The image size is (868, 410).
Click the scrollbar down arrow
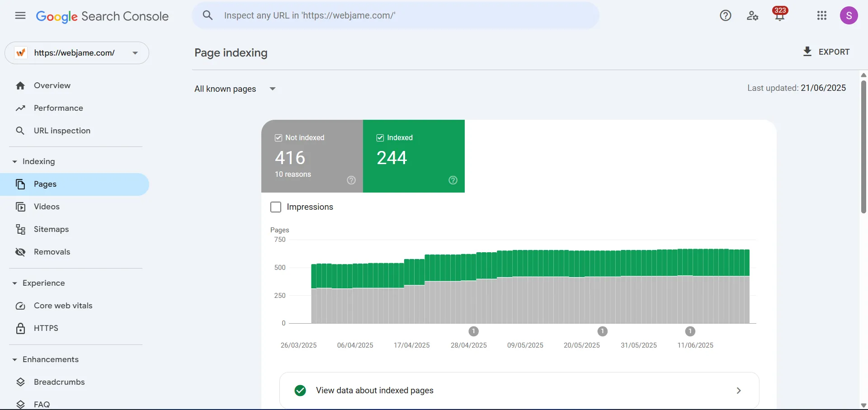(x=863, y=405)
